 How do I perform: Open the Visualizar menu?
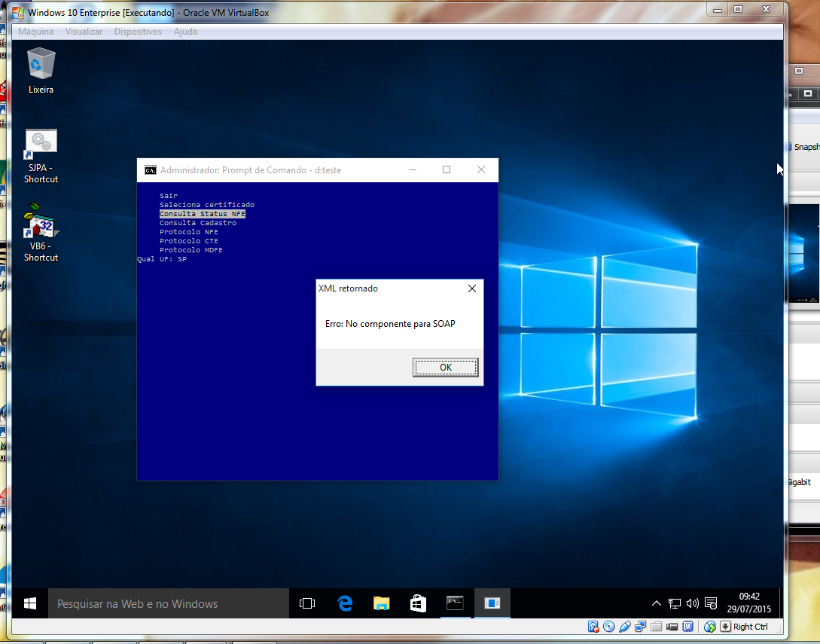point(84,32)
